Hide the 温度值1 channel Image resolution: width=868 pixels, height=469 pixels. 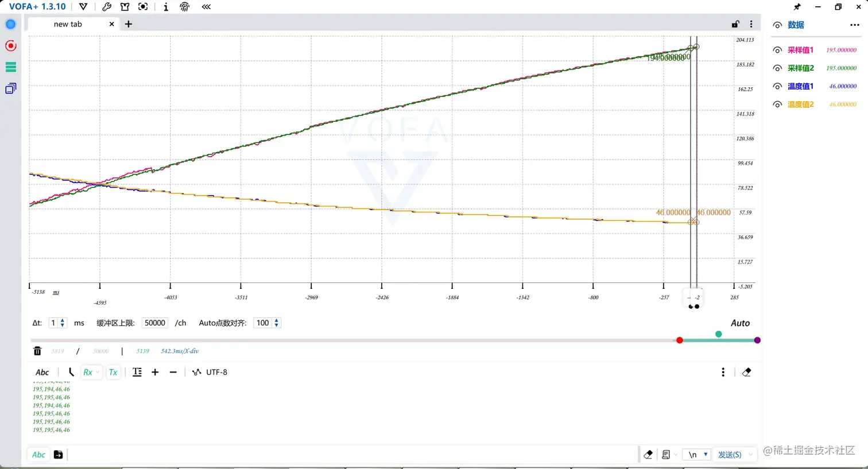click(777, 86)
